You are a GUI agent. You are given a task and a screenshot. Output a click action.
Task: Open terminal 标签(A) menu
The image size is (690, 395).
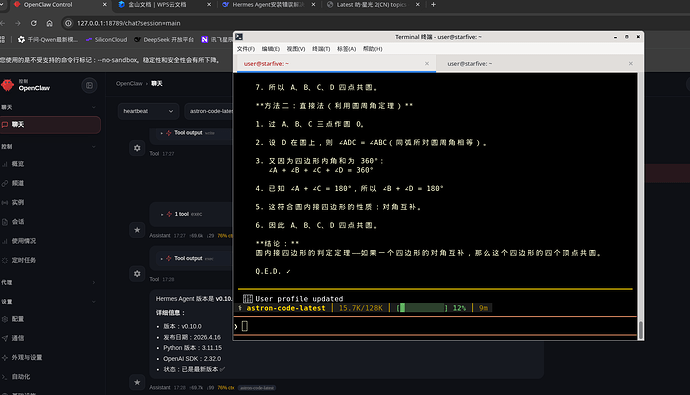(x=346, y=49)
